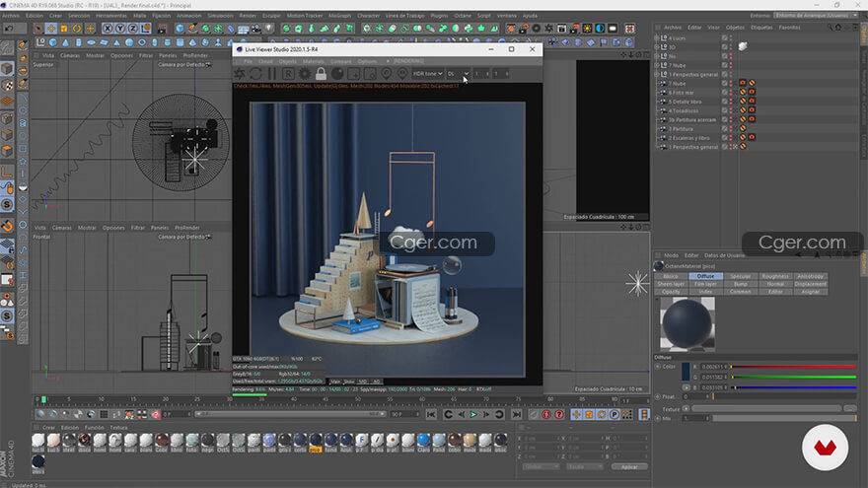Toggle the Z axis lock

133,29
